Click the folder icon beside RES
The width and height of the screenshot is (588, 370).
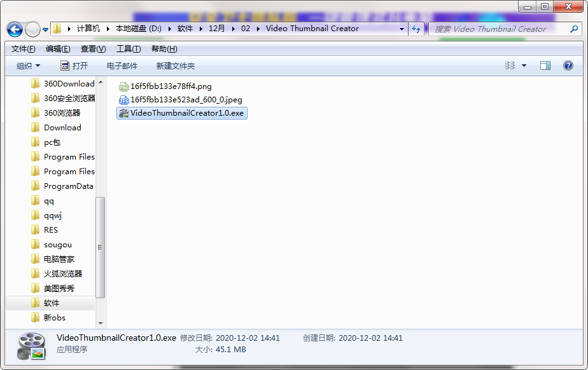pyautogui.click(x=35, y=230)
